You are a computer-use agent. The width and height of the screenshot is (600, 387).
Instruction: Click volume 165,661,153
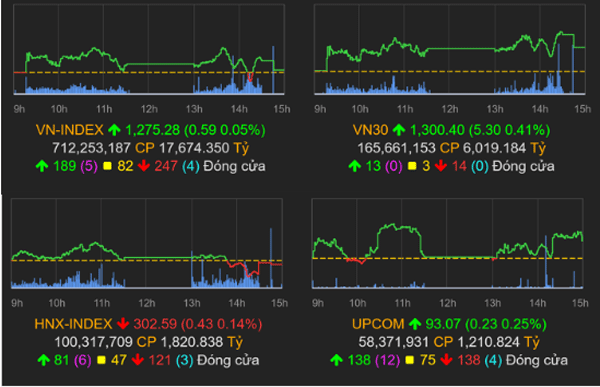pyautogui.click(x=396, y=148)
